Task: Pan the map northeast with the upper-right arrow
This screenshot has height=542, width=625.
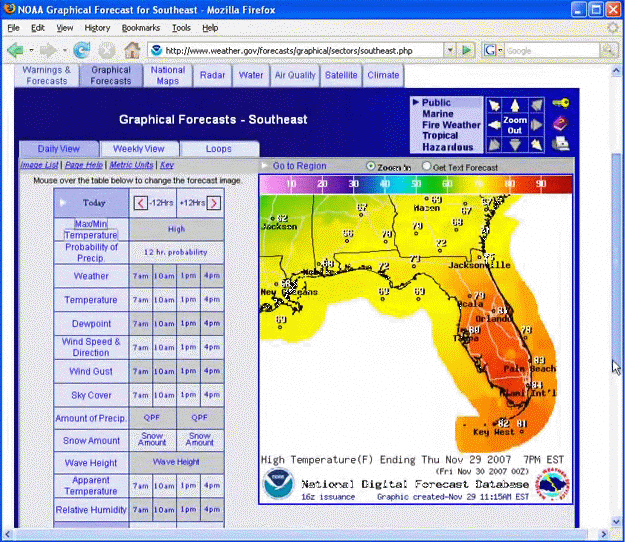Action: coord(537,106)
